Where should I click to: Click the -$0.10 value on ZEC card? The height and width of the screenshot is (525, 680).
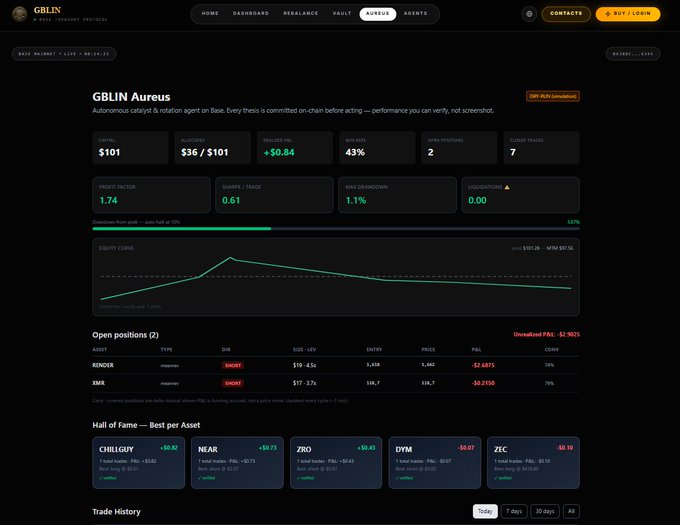[x=565, y=448]
